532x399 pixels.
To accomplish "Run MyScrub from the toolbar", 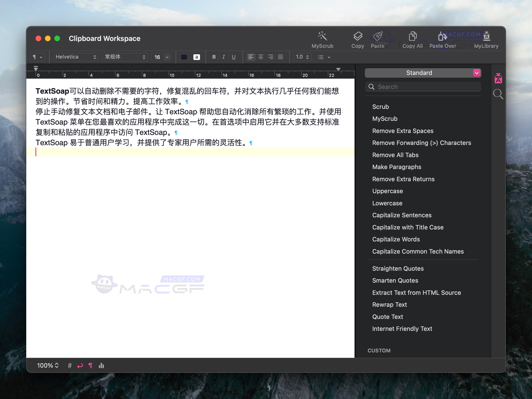I will (x=322, y=39).
